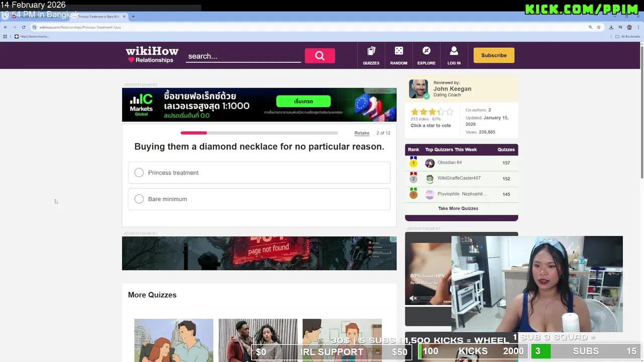The image size is (644, 362).
Task: Open browser downloads icon
Action: tap(611, 27)
